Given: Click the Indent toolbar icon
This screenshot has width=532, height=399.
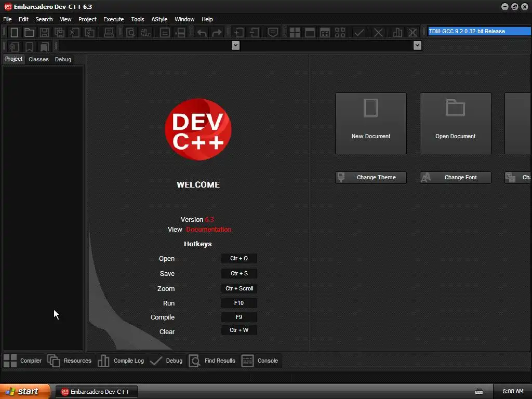Looking at the screenshot, I should pos(239,33).
